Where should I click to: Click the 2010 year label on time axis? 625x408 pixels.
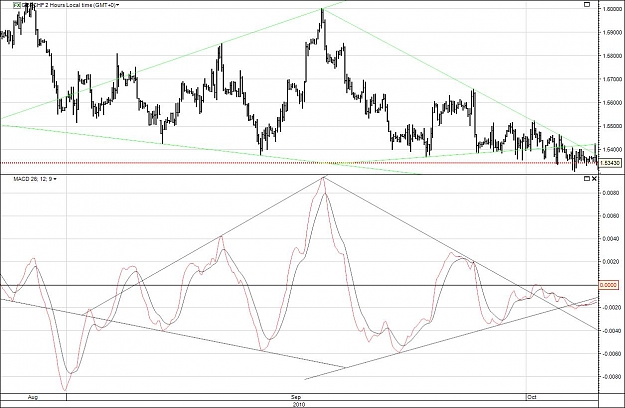299,404
